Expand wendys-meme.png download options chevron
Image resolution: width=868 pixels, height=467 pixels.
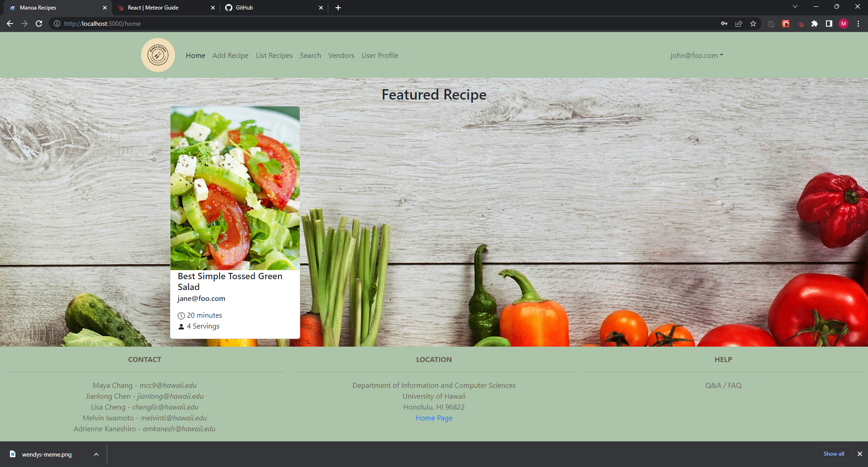click(x=96, y=454)
